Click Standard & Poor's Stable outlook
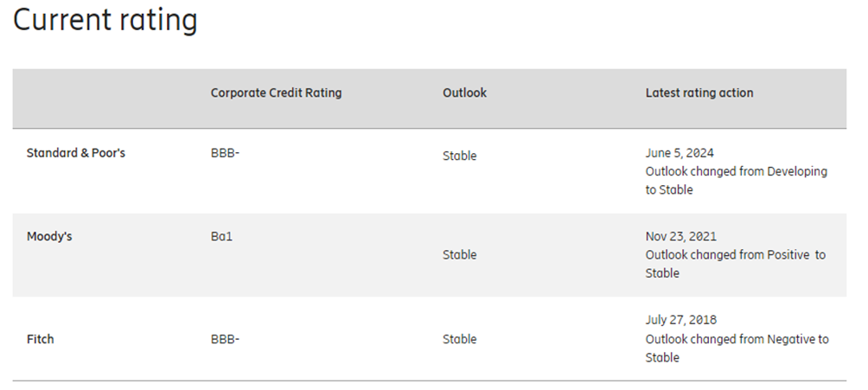This screenshot has width=868, height=390. [459, 157]
